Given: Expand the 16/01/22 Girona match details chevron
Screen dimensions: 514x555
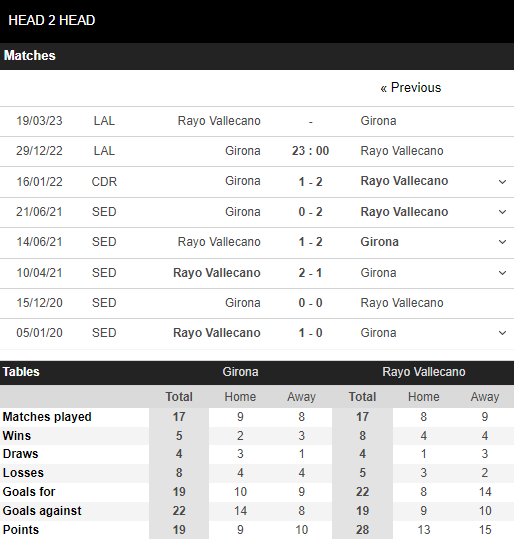Looking at the screenshot, I should pyautogui.click(x=502, y=182).
